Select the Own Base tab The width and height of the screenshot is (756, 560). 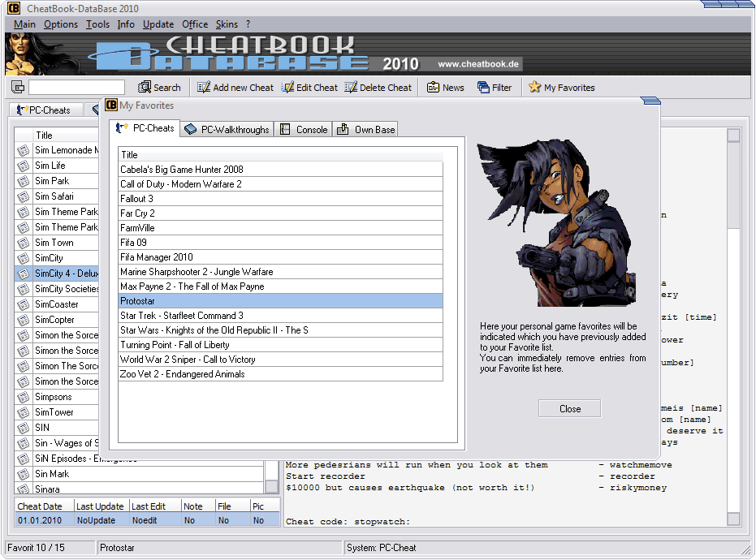pos(365,129)
